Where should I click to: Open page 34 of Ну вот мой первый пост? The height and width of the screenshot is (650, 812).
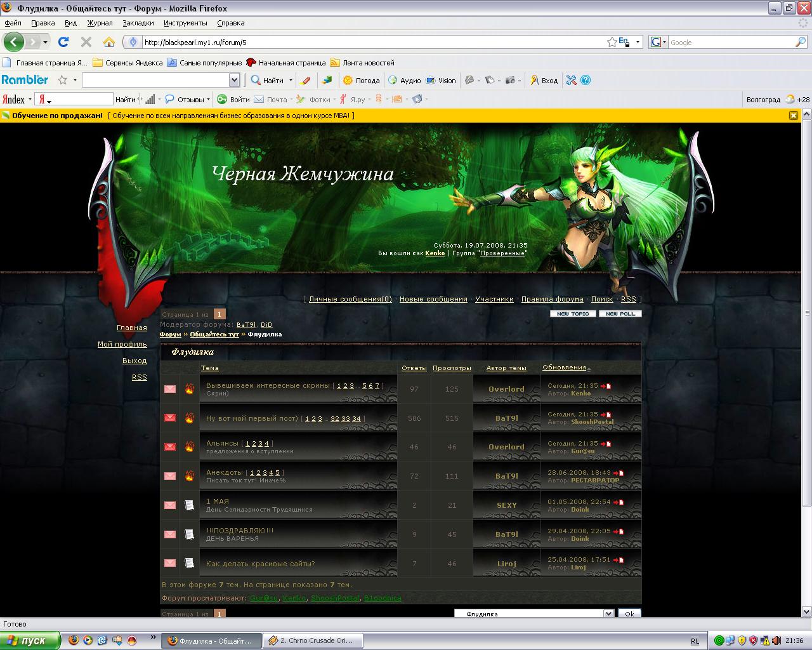coord(357,418)
